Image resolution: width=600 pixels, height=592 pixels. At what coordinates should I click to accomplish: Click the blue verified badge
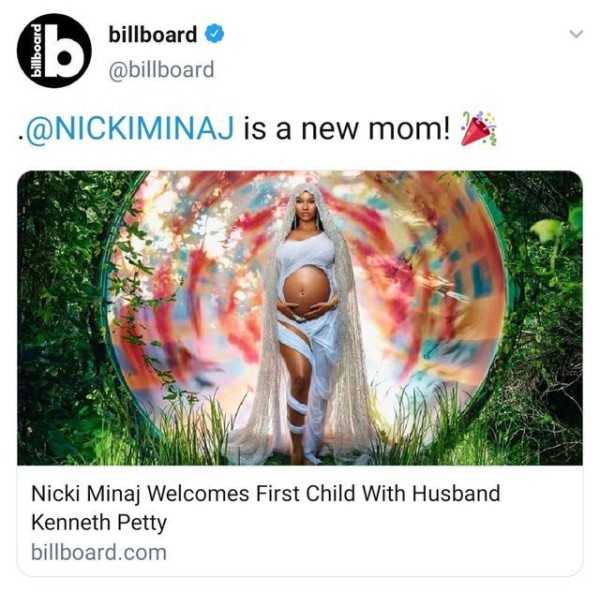214,34
